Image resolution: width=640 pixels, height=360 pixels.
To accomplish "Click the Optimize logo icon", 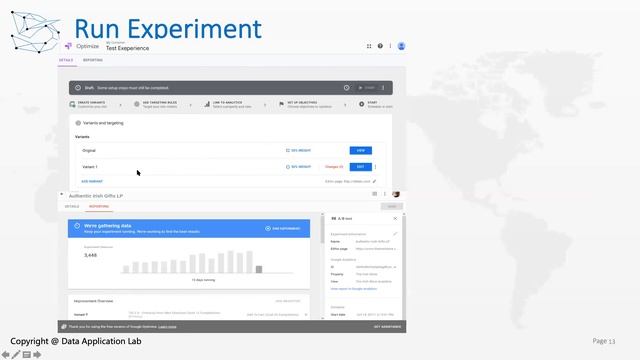I will coord(68,46).
